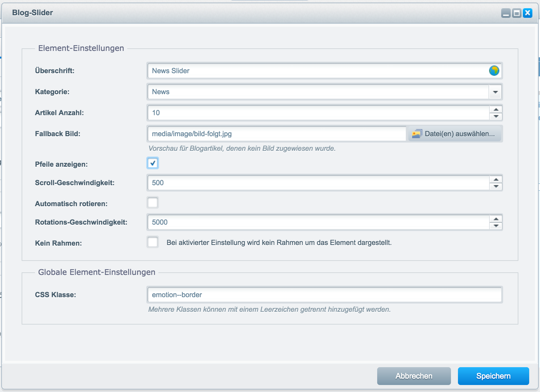Viewport: 540px width, 392px height.
Task: Click the Scroll-Geschwindigkeit label
Action: (x=75, y=183)
